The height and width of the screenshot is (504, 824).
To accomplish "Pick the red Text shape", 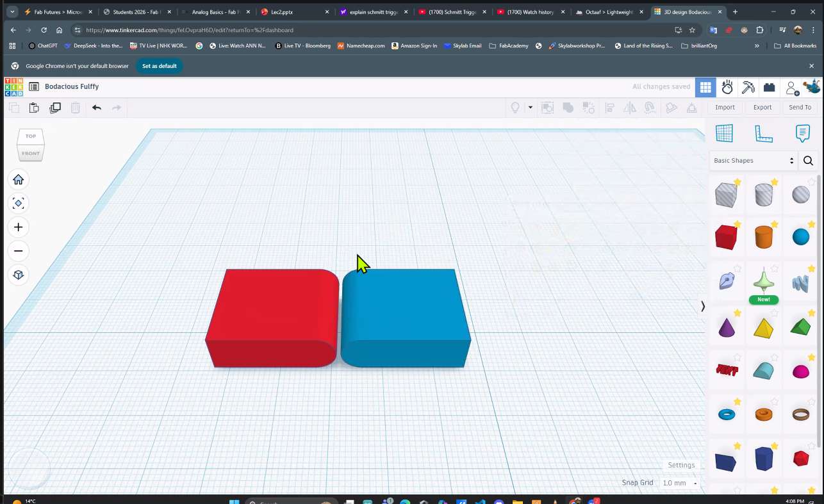I will 727,370.
